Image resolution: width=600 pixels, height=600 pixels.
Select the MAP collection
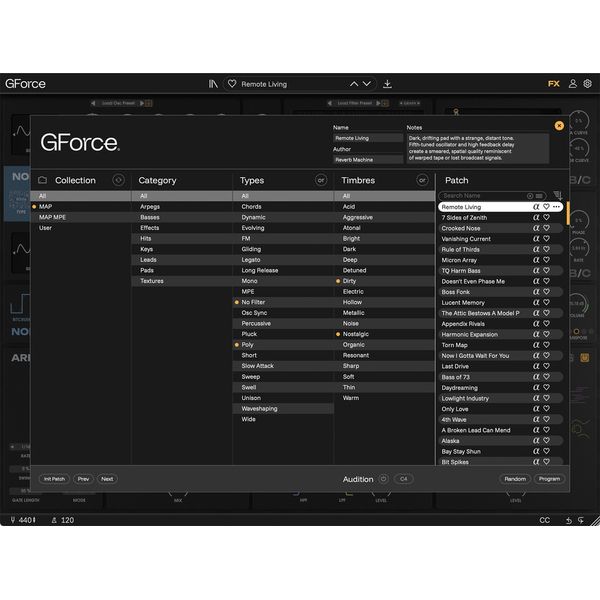point(81,207)
